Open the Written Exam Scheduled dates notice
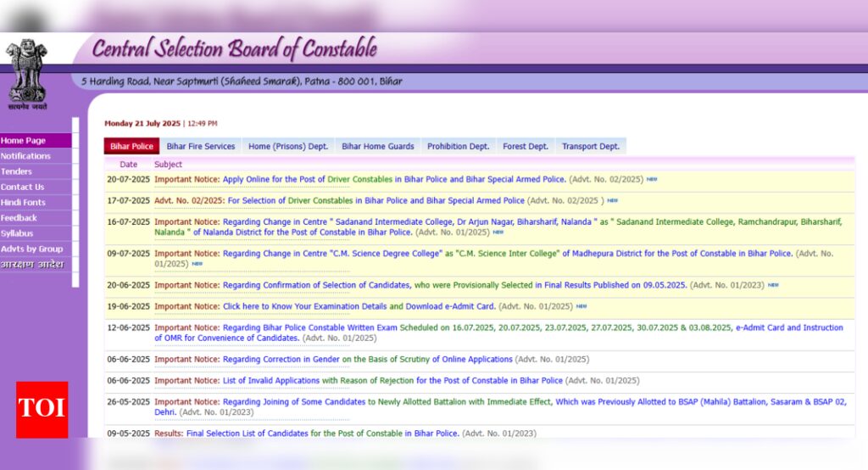Viewport: 868px width, 470px height. [x=498, y=333]
